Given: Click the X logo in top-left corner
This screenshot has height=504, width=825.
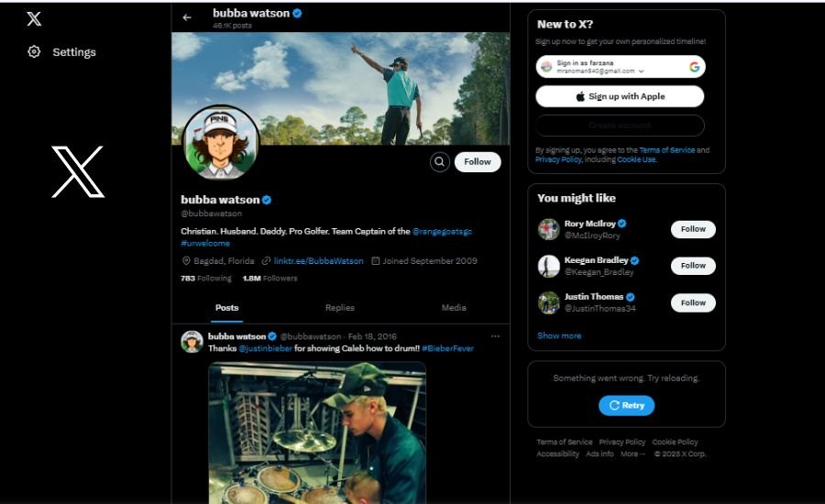Looking at the screenshot, I should pos(34,18).
